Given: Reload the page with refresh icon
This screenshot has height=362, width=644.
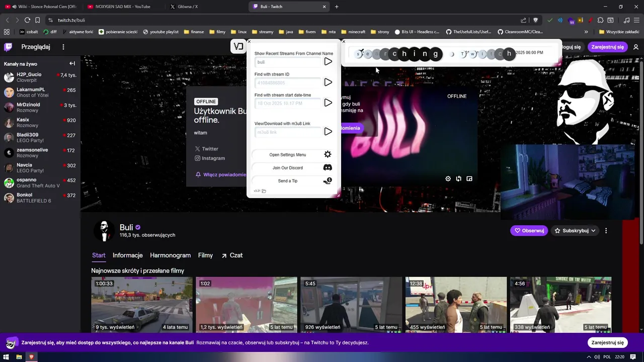Looking at the screenshot, I should (27, 20).
